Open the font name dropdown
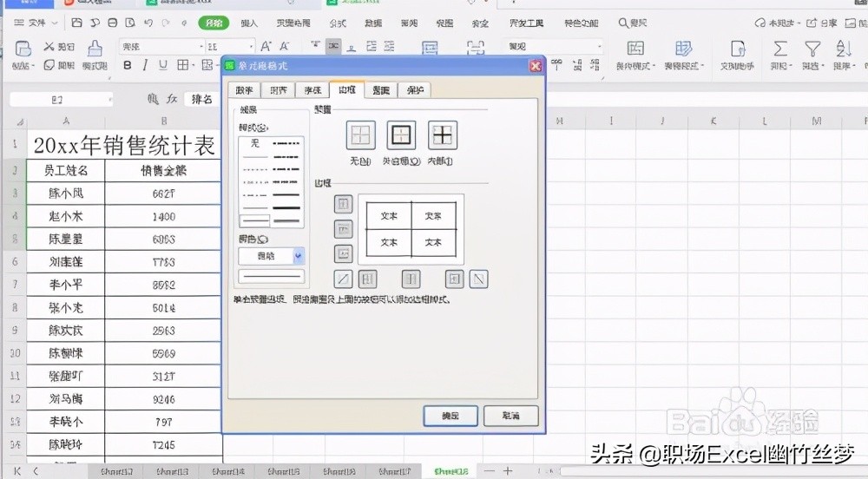 pyautogui.click(x=201, y=47)
